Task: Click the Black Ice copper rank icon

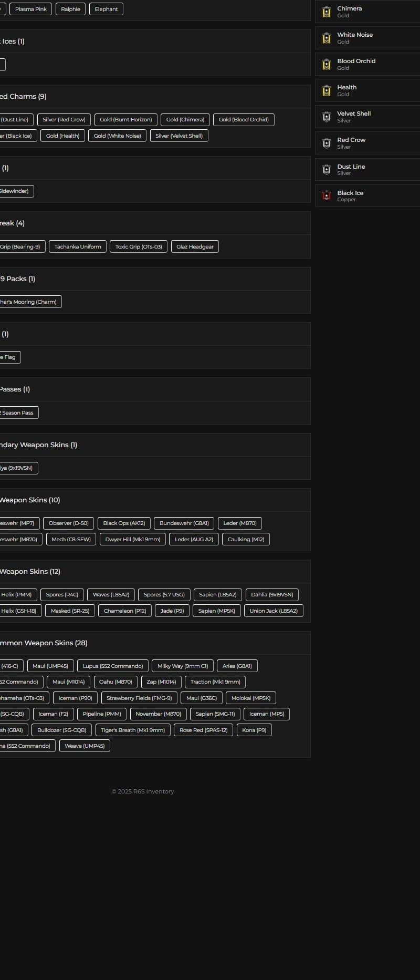Action: [x=327, y=195]
